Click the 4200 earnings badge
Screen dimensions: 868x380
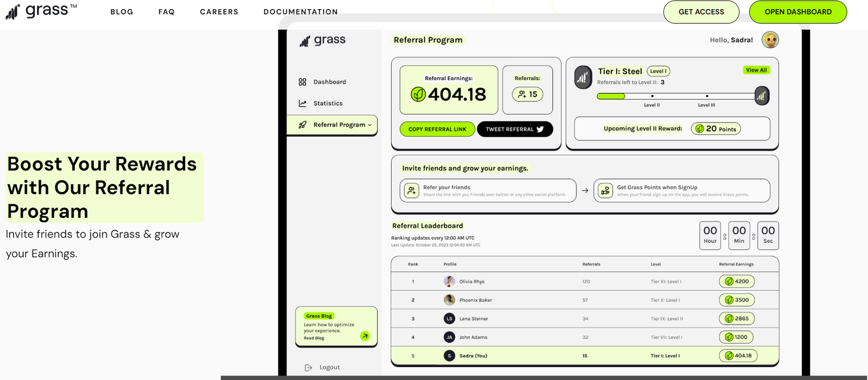tap(737, 281)
